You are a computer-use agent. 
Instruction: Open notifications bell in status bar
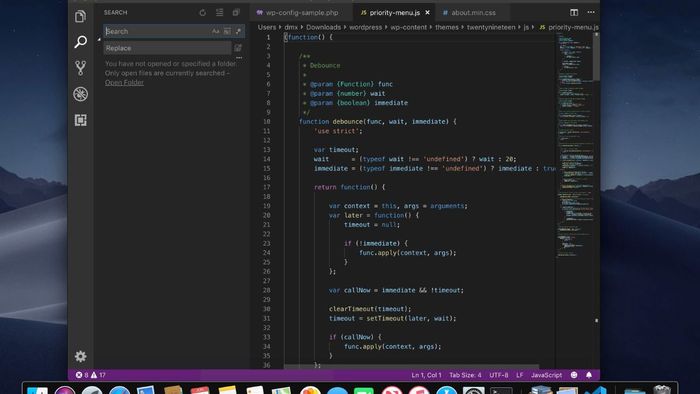tap(589, 375)
